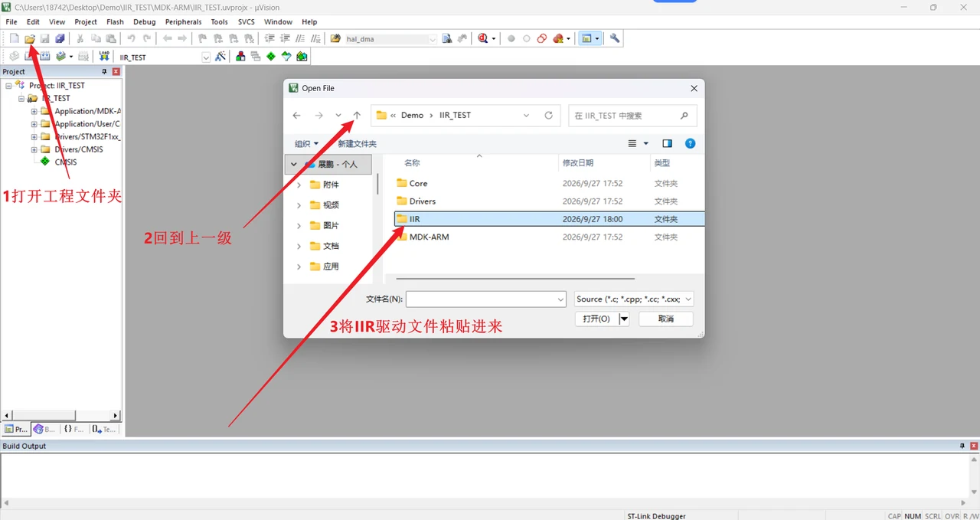
Task: Open Options for Target magic wand icon
Action: coord(220,57)
